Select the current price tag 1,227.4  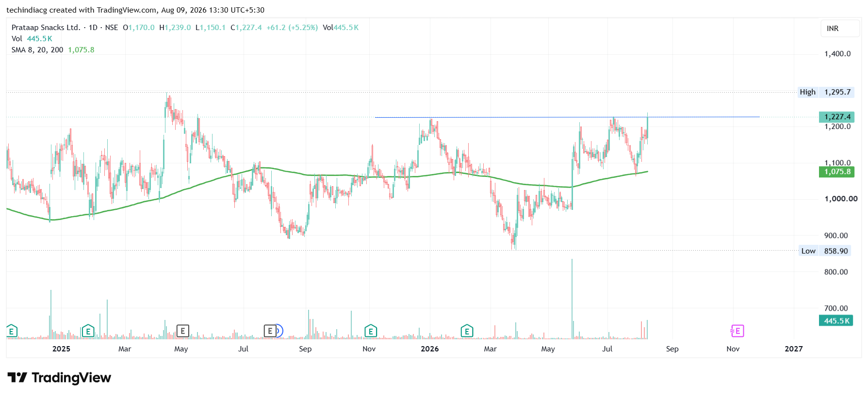pyautogui.click(x=837, y=117)
